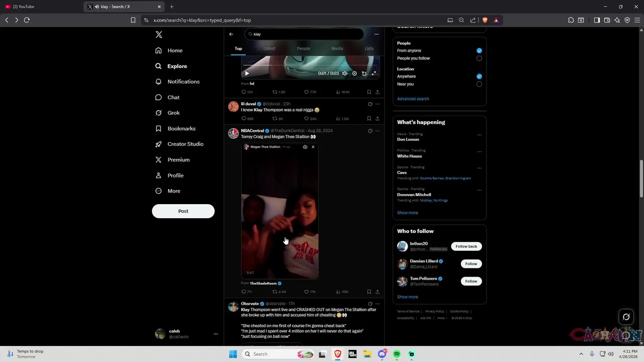Screen dimensions: 644x362
Task: Open Brave Shields icon in address bar
Action: [x=485, y=20]
